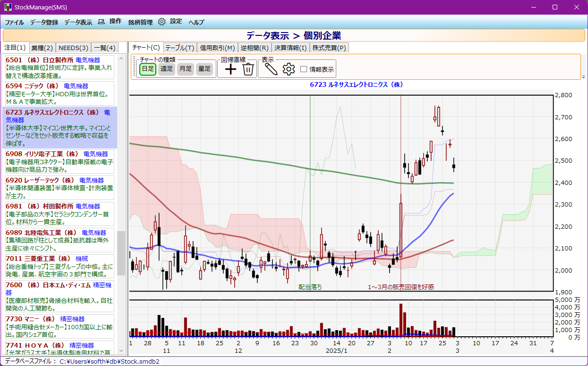Collapse the chart toolbar with the small arrow
The image size is (588, 366).
[583, 76]
